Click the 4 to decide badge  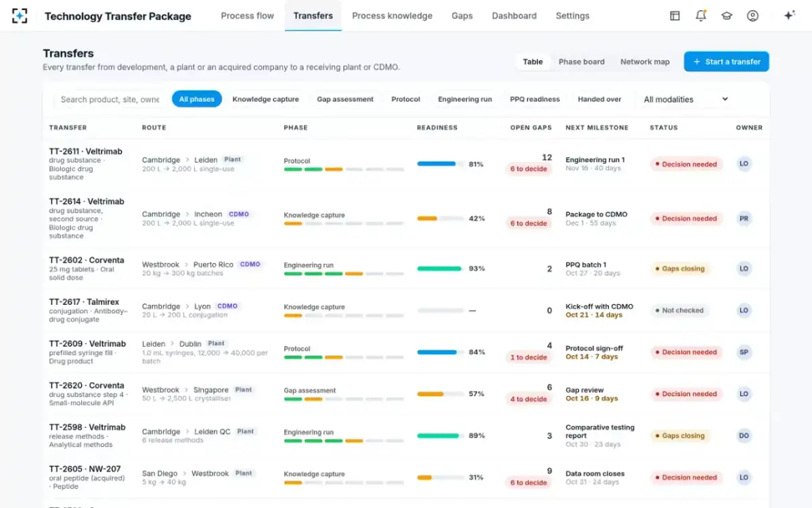click(528, 400)
